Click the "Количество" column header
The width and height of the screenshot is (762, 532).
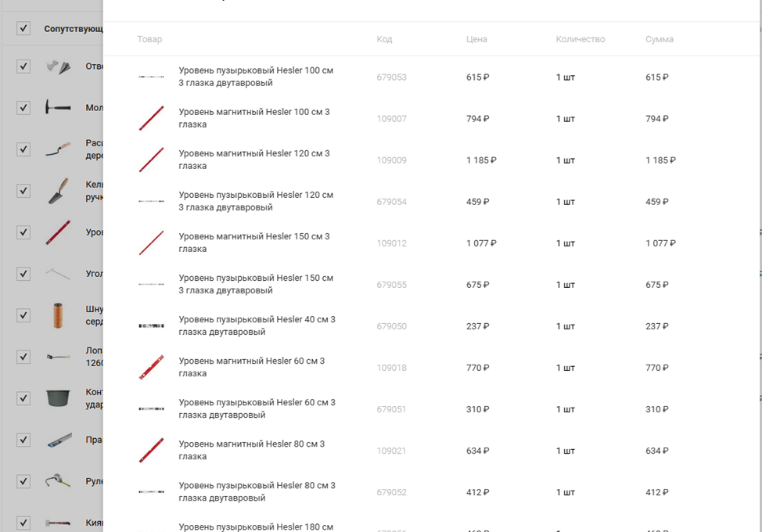pos(580,39)
